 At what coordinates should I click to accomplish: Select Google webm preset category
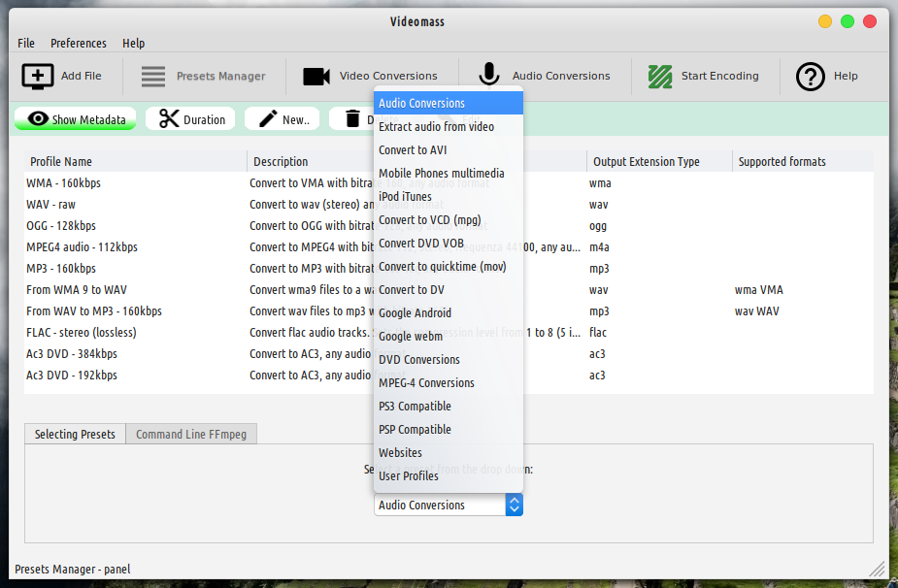tap(449, 336)
